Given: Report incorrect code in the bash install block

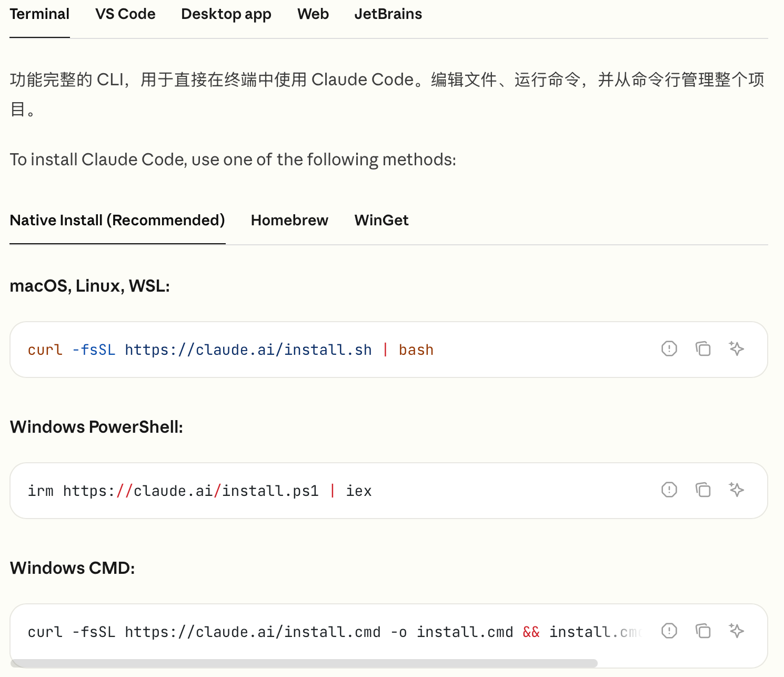Looking at the screenshot, I should pos(669,349).
